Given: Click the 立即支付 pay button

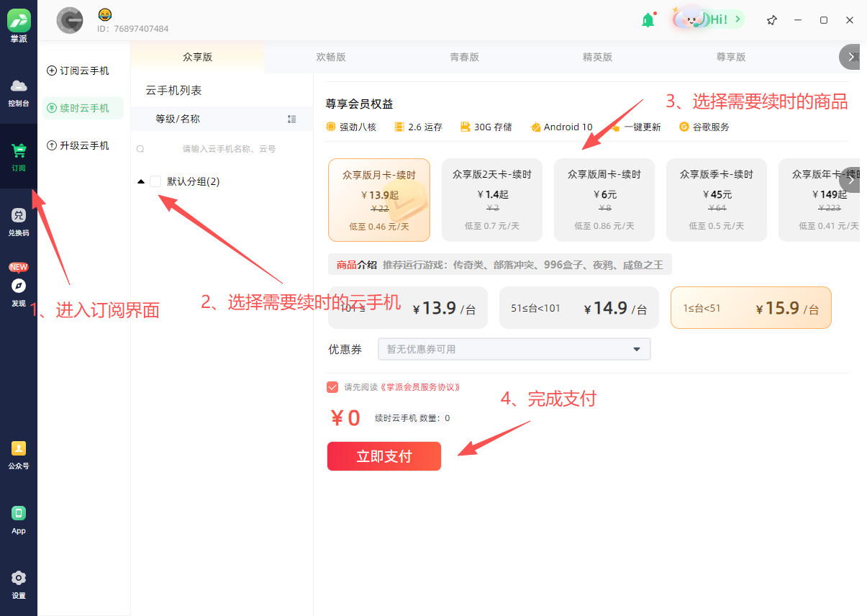Looking at the screenshot, I should coord(384,456).
